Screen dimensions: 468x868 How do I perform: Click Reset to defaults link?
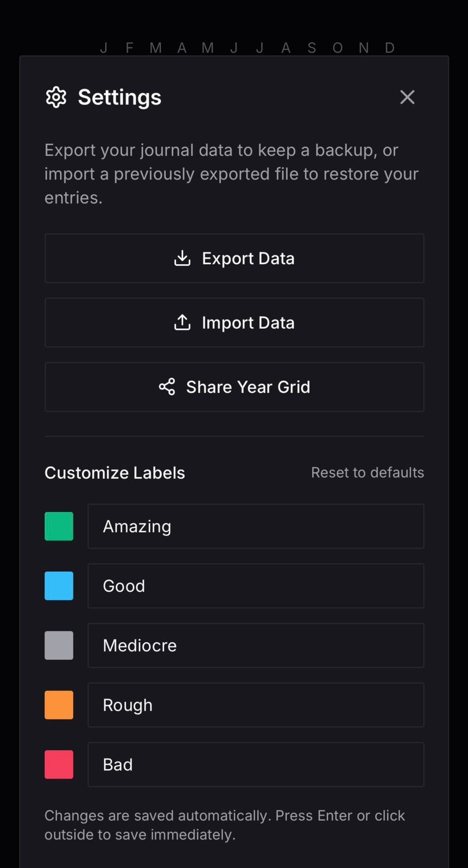[367, 473]
